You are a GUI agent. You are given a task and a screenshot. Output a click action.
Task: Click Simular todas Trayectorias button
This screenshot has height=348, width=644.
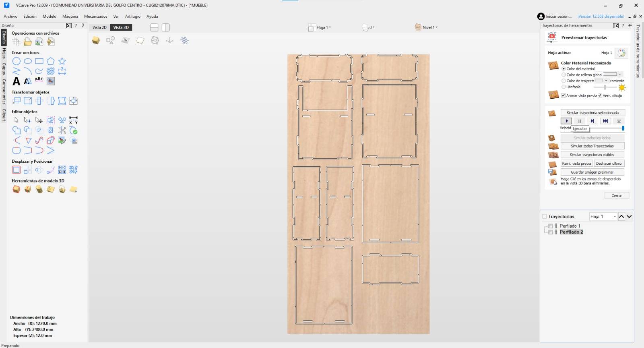[592, 146]
